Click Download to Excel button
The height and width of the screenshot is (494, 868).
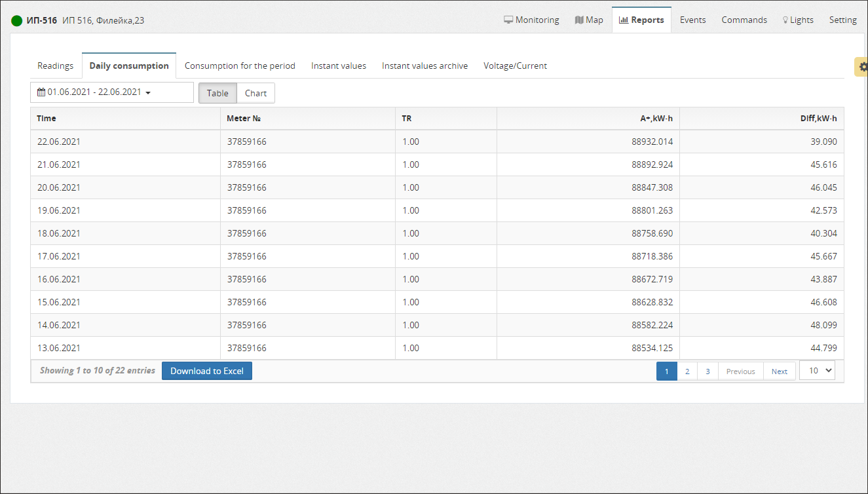click(207, 371)
